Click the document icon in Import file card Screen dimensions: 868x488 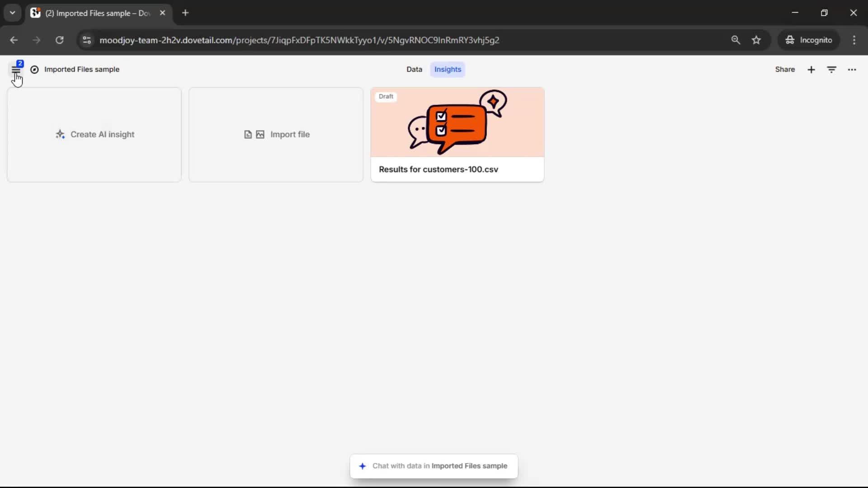tap(248, 135)
